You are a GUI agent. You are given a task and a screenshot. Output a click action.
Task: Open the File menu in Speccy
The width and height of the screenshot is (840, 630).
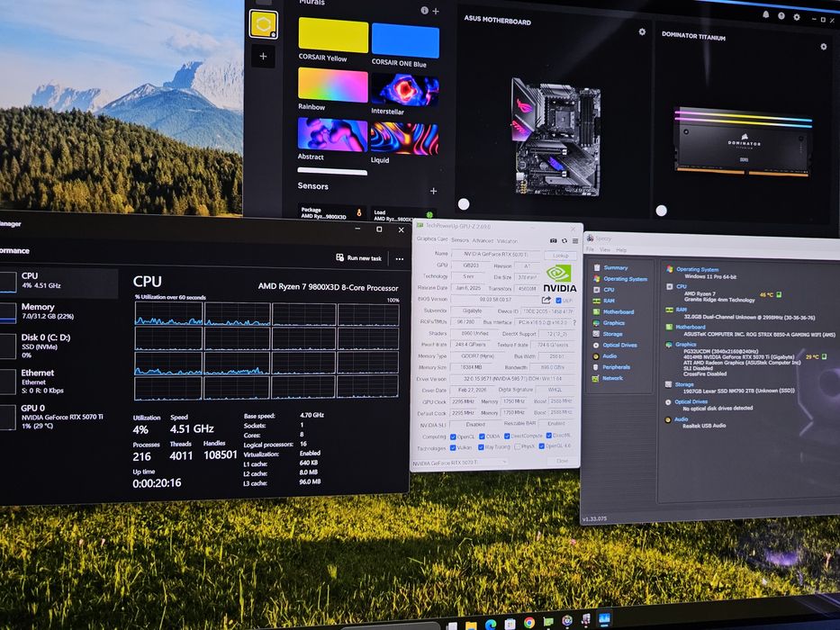tap(590, 249)
